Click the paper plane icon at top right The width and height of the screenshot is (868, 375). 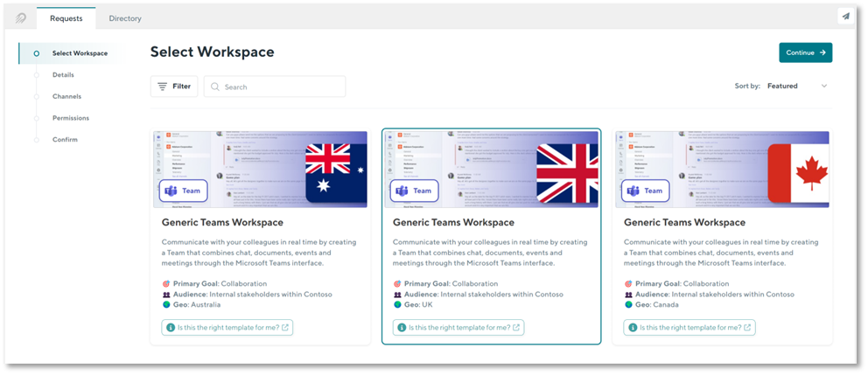[845, 17]
